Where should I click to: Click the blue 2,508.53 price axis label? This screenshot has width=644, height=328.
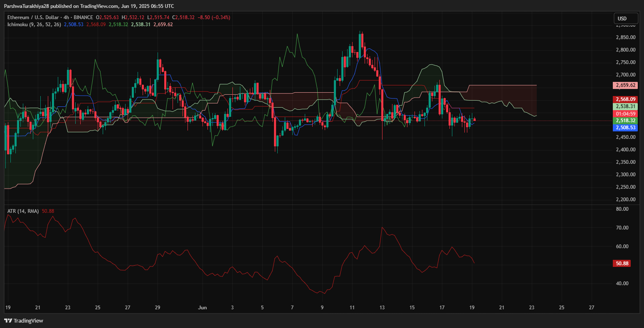(x=625, y=128)
